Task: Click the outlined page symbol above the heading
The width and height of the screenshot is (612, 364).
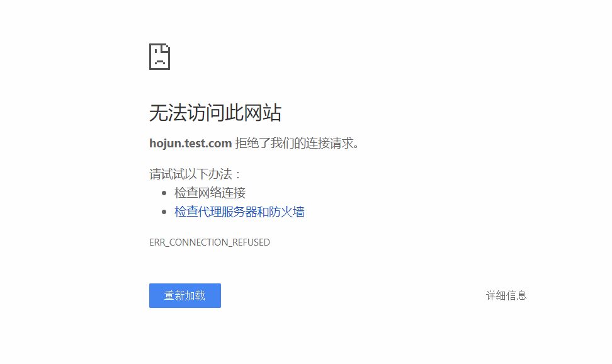Action: (x=159, y=56)
